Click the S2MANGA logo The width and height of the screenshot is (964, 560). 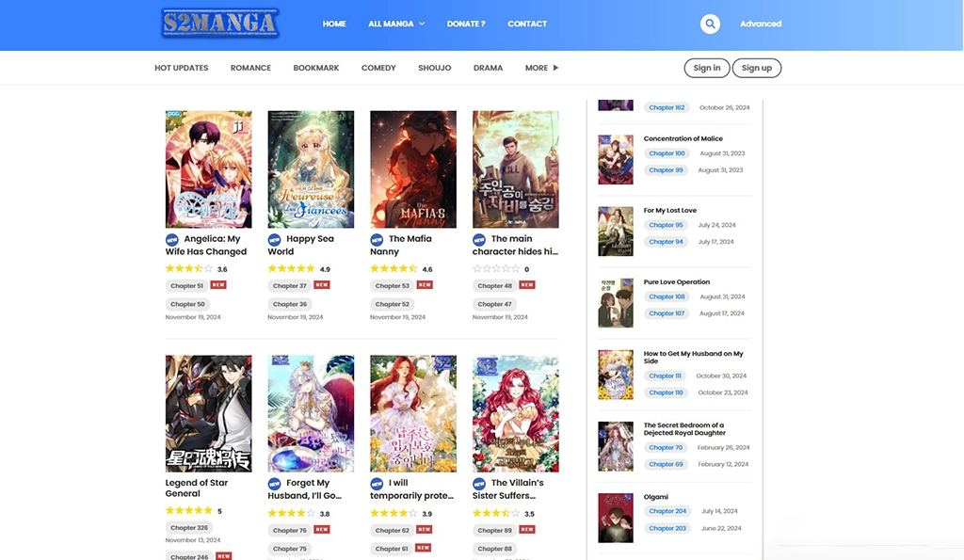pos(218,24)
